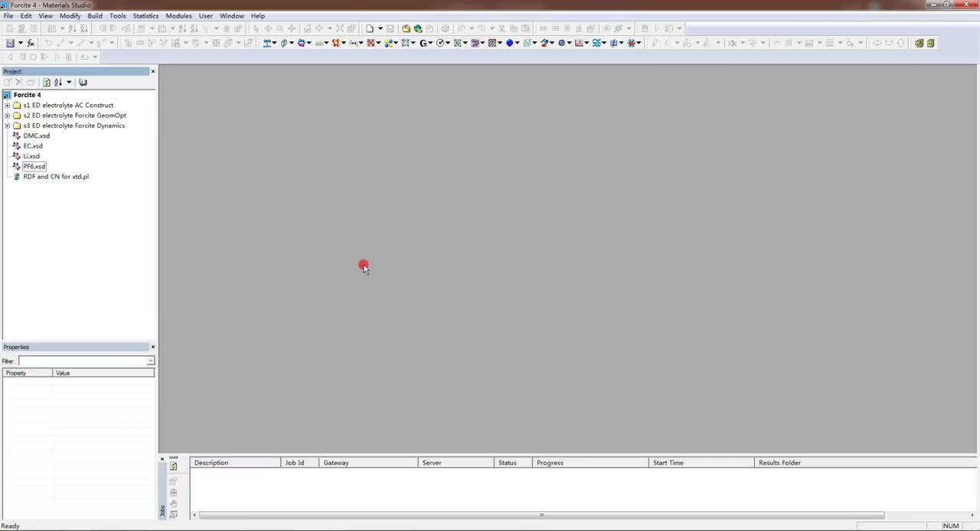Select PF6.xsd in project tree
Image resolution: width=980 pixels, height=531 pixels.
[34, 166]
